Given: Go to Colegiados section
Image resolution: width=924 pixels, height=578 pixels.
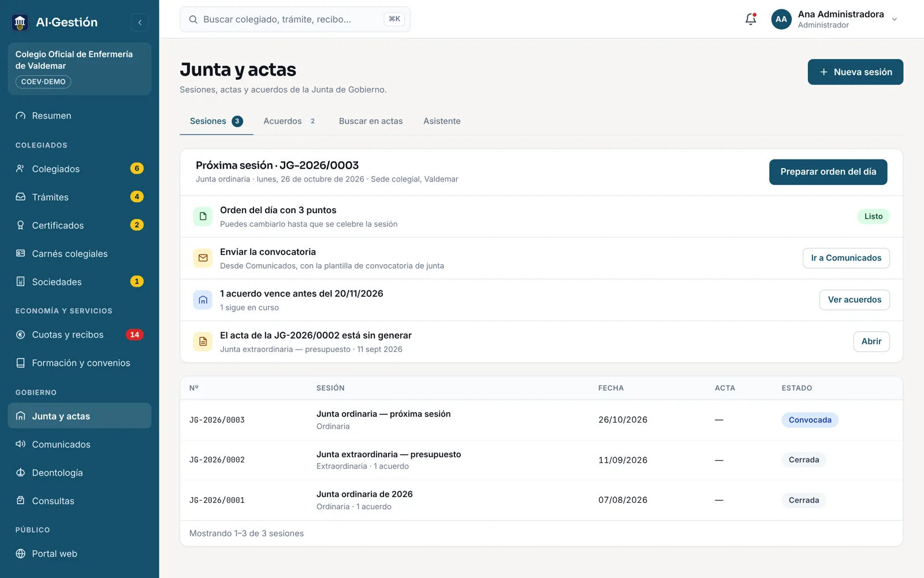Looking at the screenshot, I should (x=80, y=169).
